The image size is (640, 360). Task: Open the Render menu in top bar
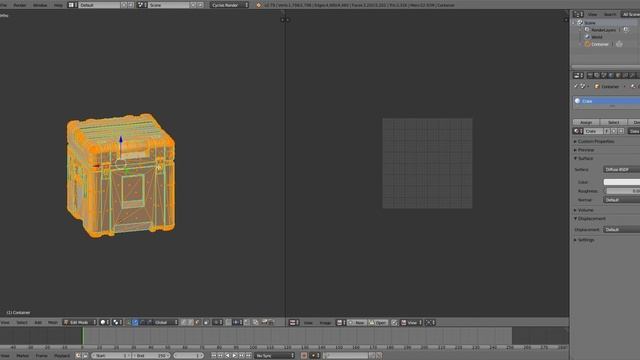tap(20, 5)
